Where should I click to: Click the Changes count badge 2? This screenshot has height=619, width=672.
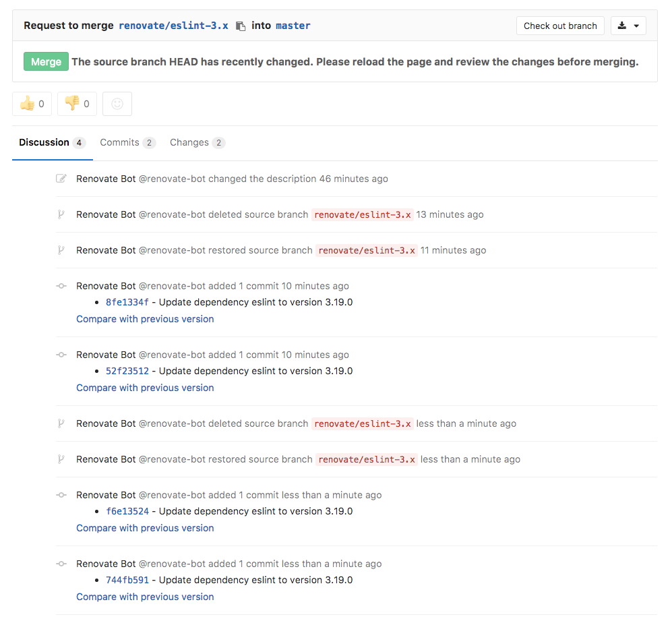tap(218, 143)
